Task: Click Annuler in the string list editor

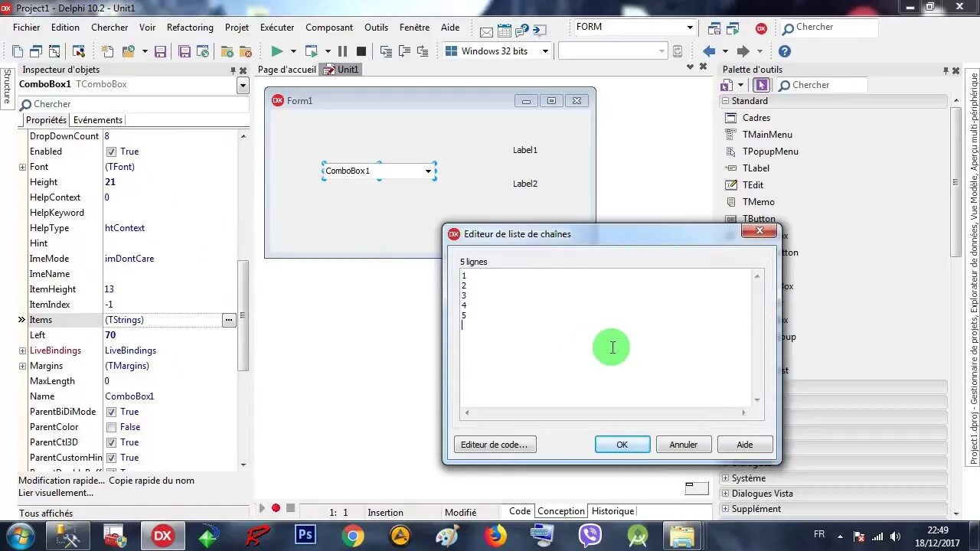Action: (x=684, y=445)
